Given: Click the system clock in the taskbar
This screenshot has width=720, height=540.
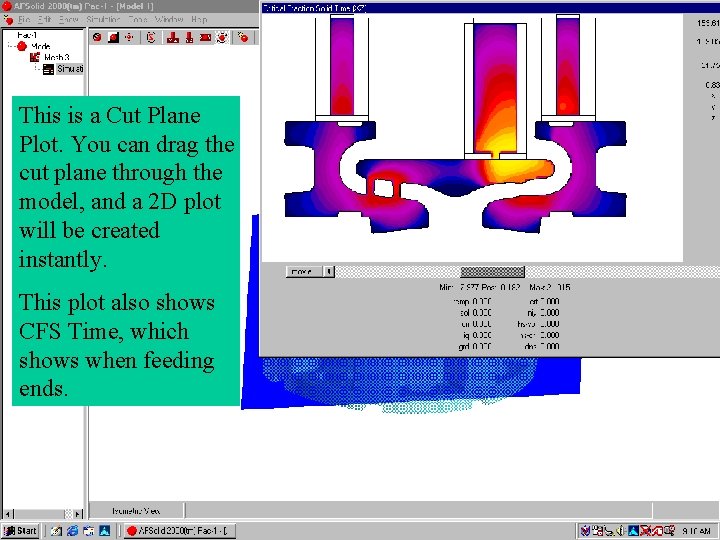Looking at the screenshot, I should click(x=696, y=531).
